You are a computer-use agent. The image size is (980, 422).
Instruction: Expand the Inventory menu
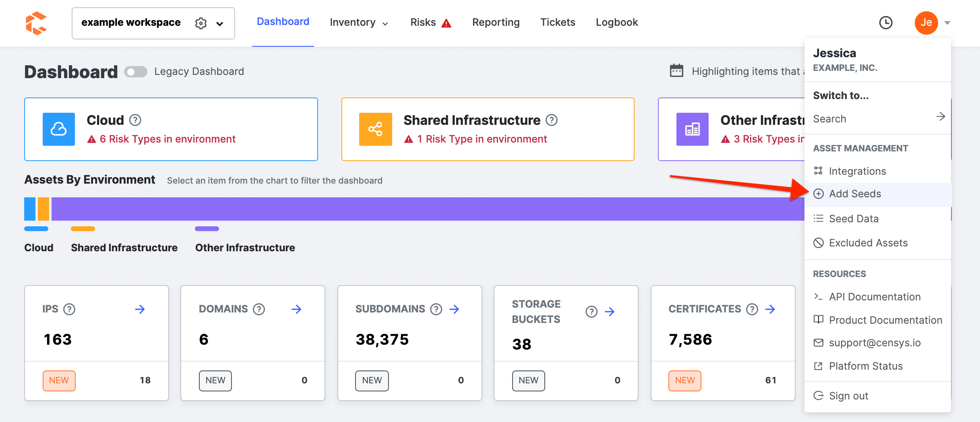[359, 23]
